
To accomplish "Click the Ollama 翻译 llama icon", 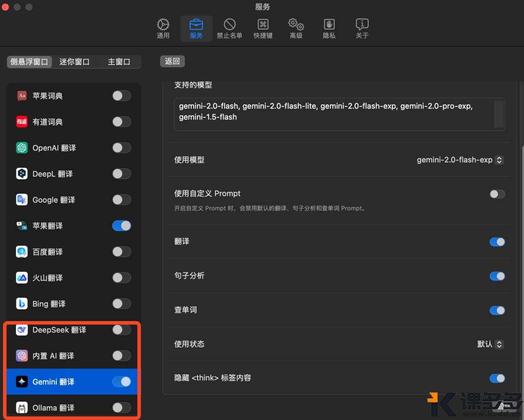I will (22, 408).
